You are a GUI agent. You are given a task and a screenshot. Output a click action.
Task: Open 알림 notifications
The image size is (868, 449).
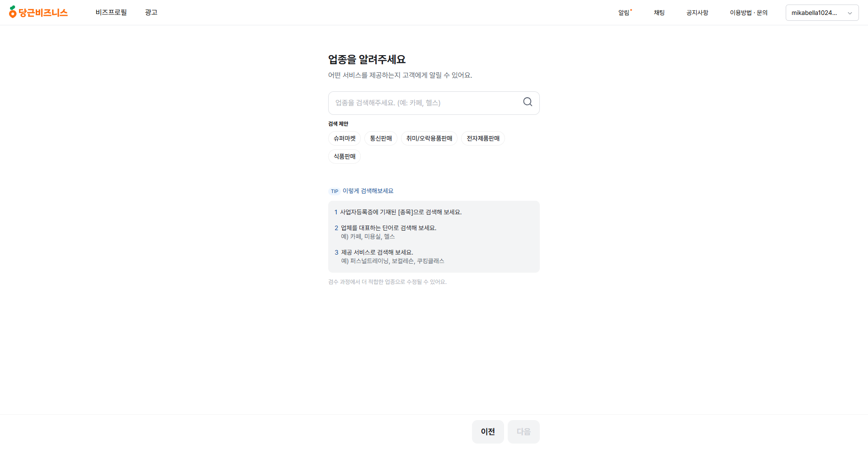click(x=624, y=13)
